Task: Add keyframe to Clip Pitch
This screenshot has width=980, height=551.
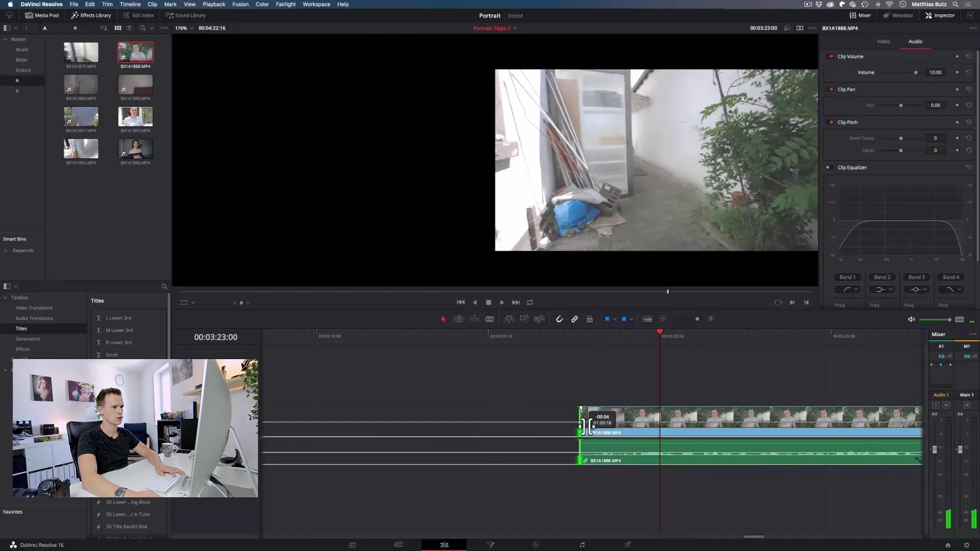Action: [x=957, y=122]
